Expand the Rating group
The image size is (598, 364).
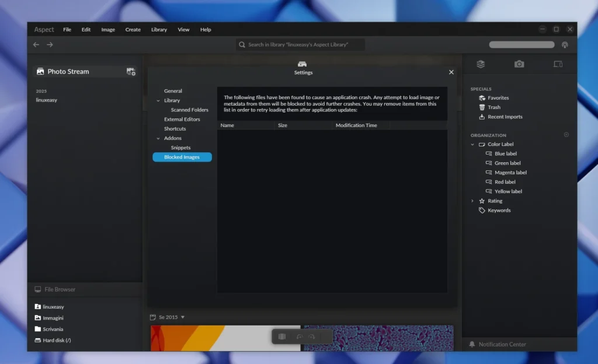pyautogui.click(x=472, y=201)
